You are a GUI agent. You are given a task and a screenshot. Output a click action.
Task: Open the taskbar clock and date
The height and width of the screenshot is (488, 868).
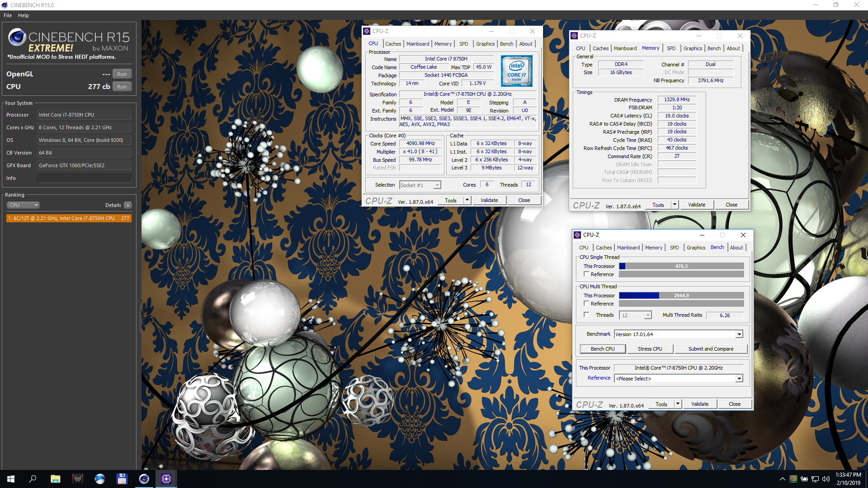click(849, 479)
